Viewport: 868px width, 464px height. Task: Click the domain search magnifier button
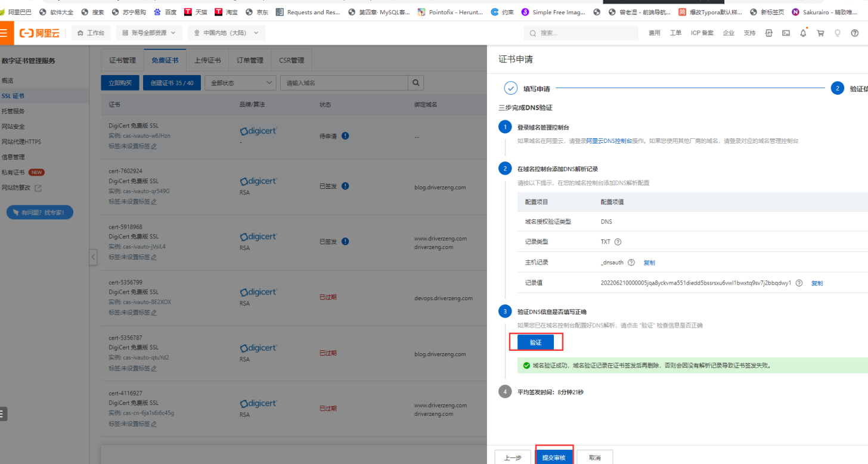pyautogui.click(x=416, y=83)
